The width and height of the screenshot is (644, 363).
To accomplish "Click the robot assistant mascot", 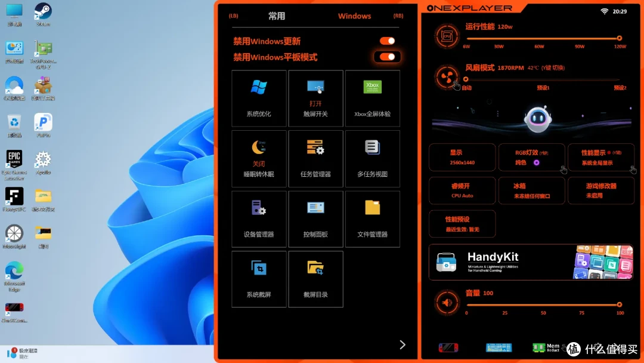I will pyautogui.click(x=538, y=119).
